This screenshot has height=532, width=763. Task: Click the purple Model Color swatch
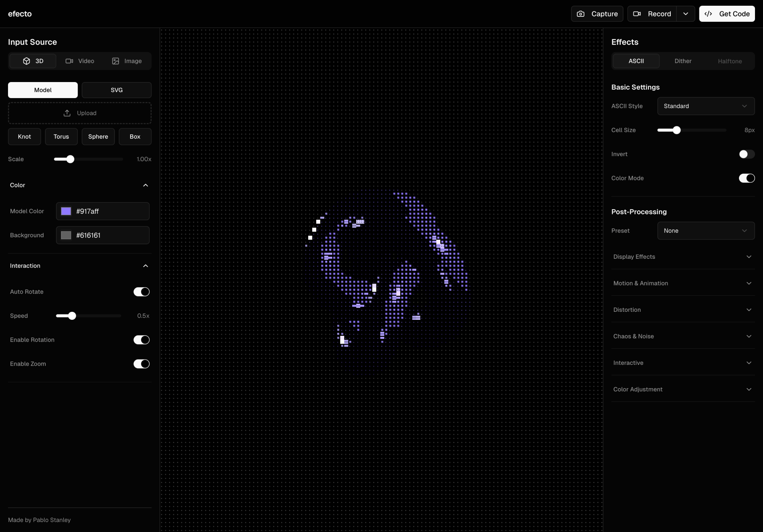pos(66,211)
